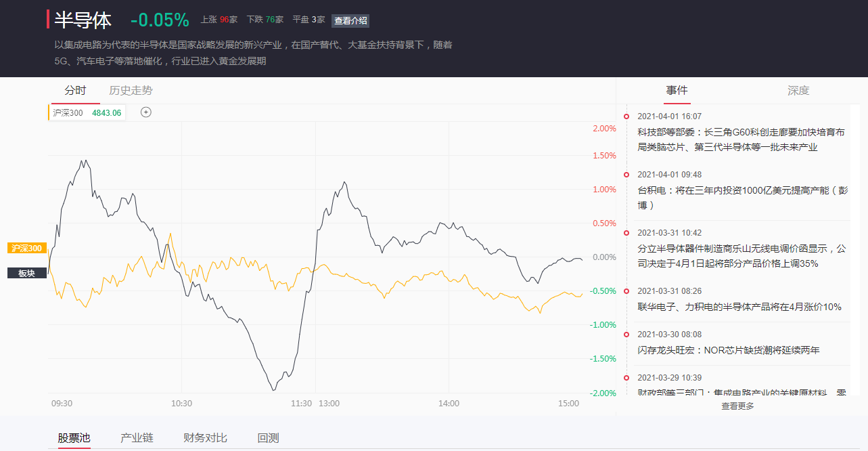Click the plus icon to add comparison index
868x451 pixels.
tap(145, 112)
